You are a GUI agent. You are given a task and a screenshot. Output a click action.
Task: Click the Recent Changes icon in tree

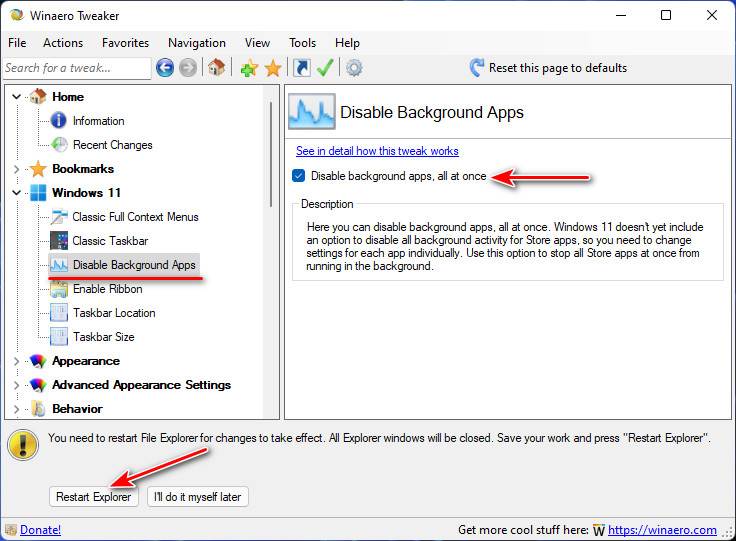(59, 145)
